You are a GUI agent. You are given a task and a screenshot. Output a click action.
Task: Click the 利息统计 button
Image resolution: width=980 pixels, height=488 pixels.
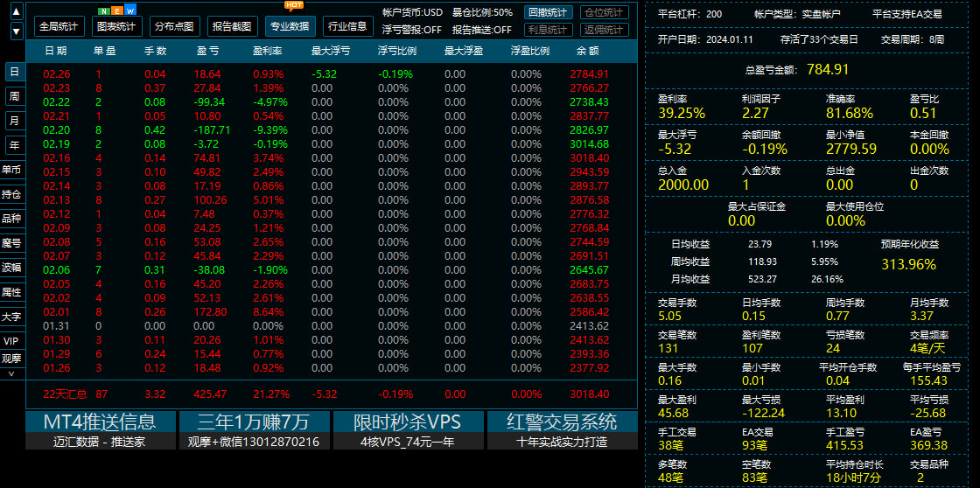point(548,30)
